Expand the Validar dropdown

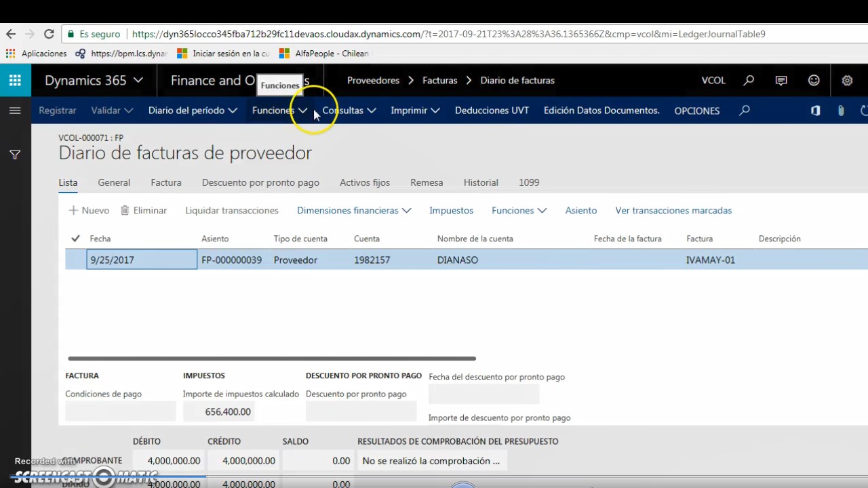112,110
